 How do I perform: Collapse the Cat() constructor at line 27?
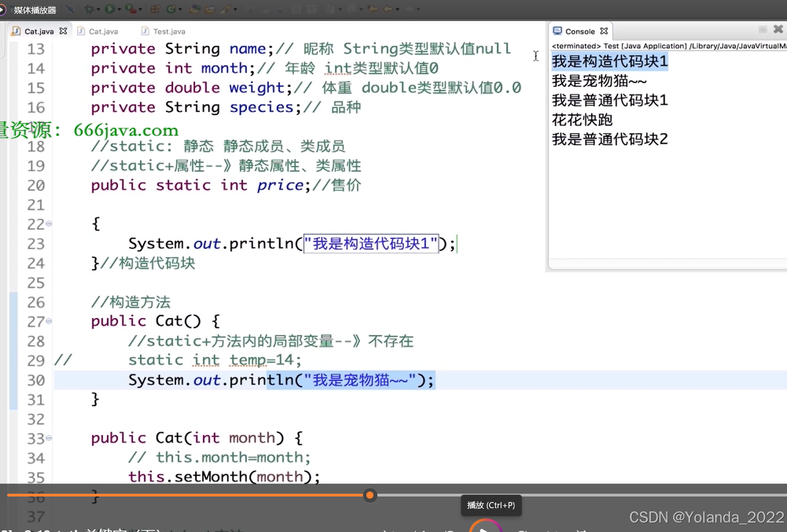(x=49, y=321)
